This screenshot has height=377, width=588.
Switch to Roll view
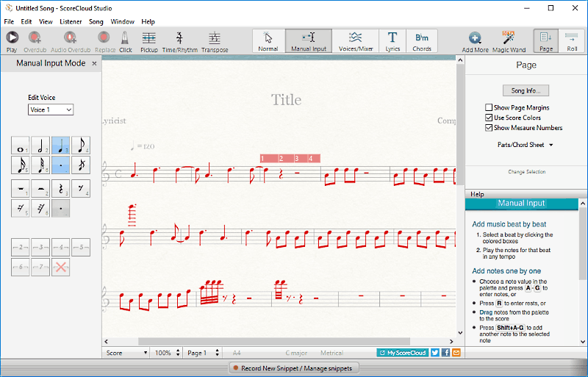(572, 41)
